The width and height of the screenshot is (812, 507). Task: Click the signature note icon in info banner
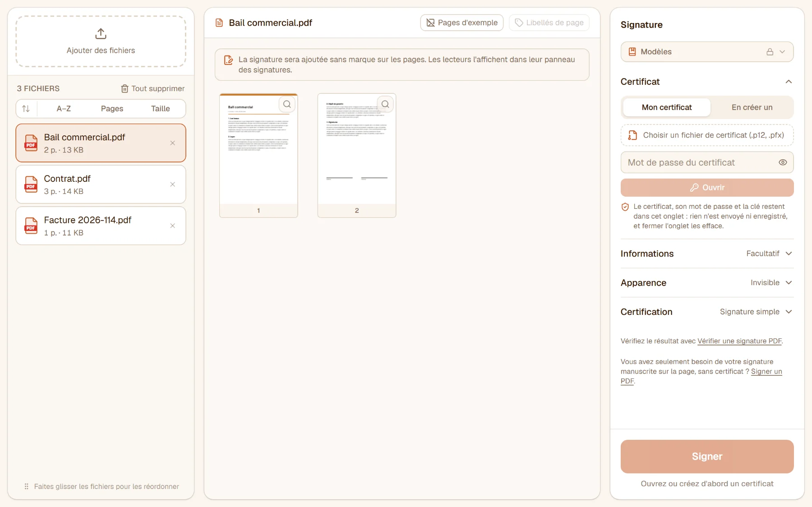229,60
